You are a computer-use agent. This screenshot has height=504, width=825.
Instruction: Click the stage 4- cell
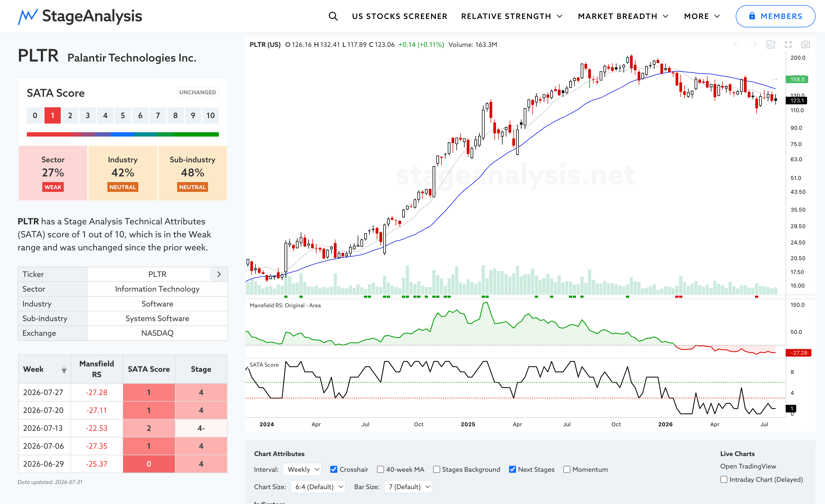pos(201,428)
